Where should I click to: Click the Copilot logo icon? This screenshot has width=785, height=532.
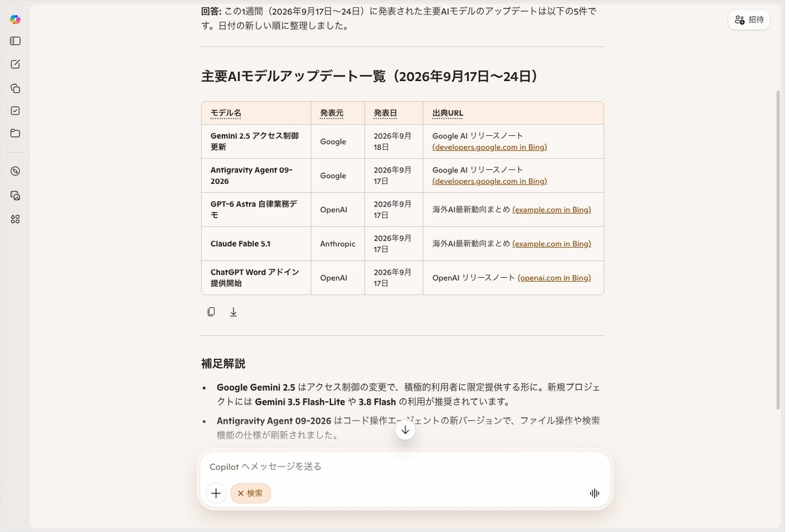(x=15, y=20)
